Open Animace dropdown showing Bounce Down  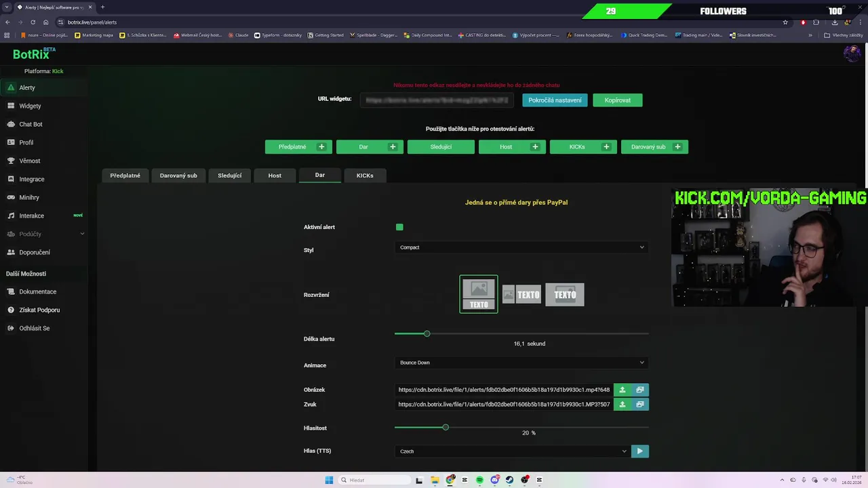[521, 363]
